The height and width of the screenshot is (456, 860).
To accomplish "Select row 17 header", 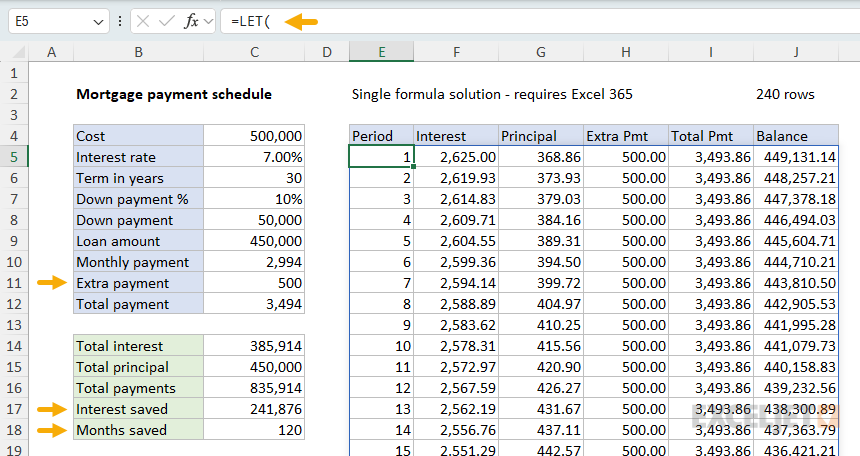I will pos(14,409).
